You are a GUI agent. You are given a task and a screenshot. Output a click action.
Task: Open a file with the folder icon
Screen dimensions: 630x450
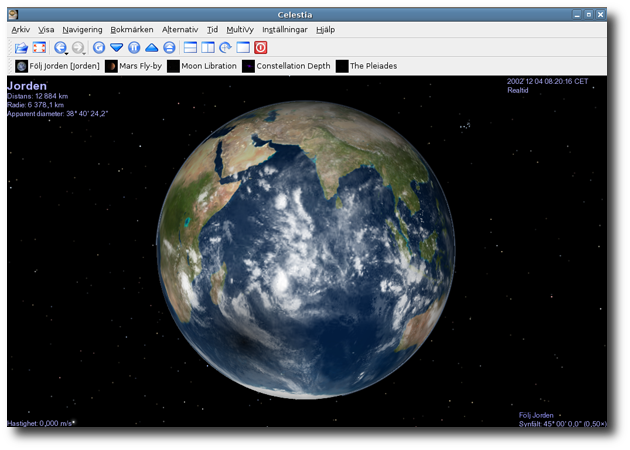click(x=21, y=47)
